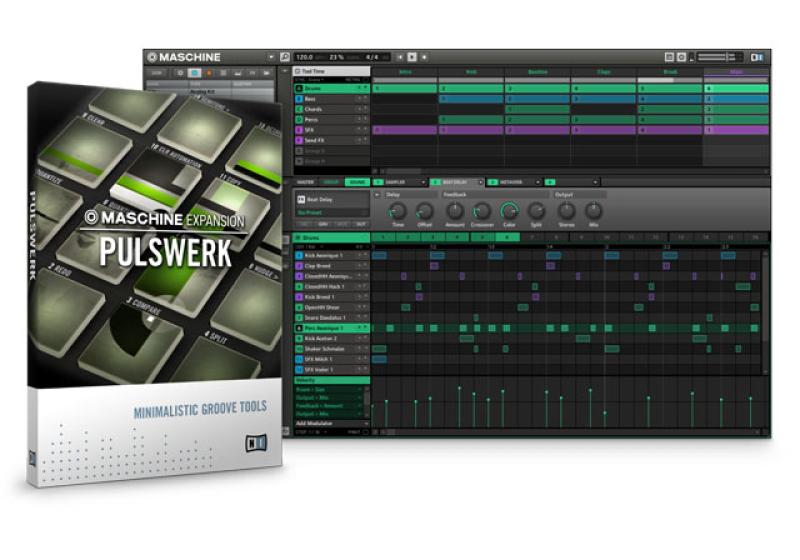Click the purple SFX group icon

tap(298, 130)
